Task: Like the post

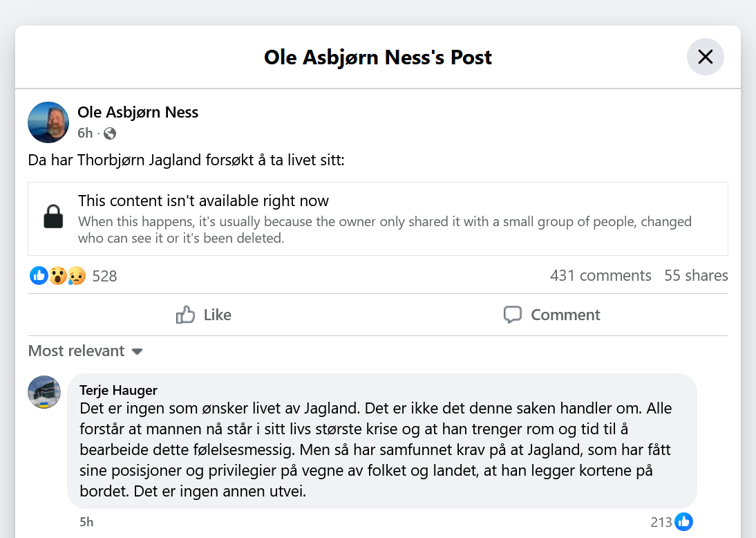Action: tap(204, 315)
